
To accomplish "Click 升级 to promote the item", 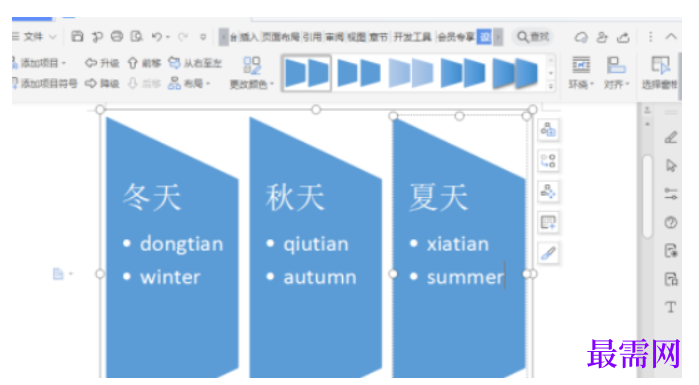I will [102, 63].
